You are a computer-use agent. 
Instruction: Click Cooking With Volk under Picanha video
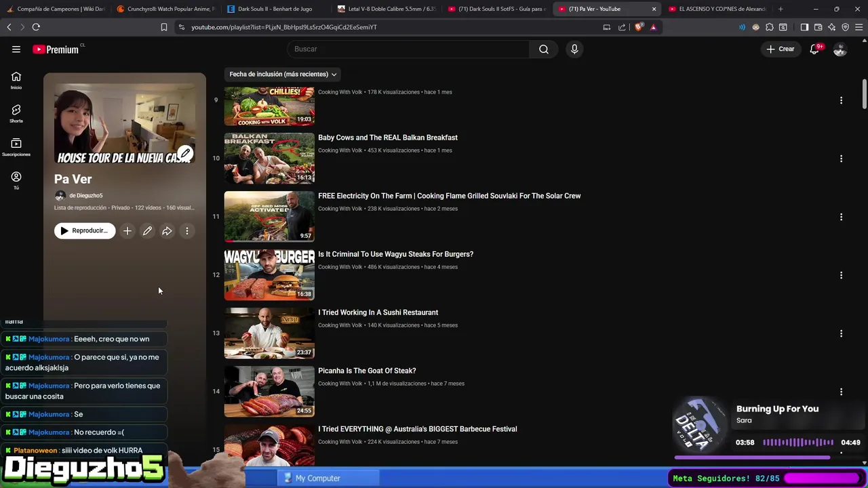click(340, 384)
